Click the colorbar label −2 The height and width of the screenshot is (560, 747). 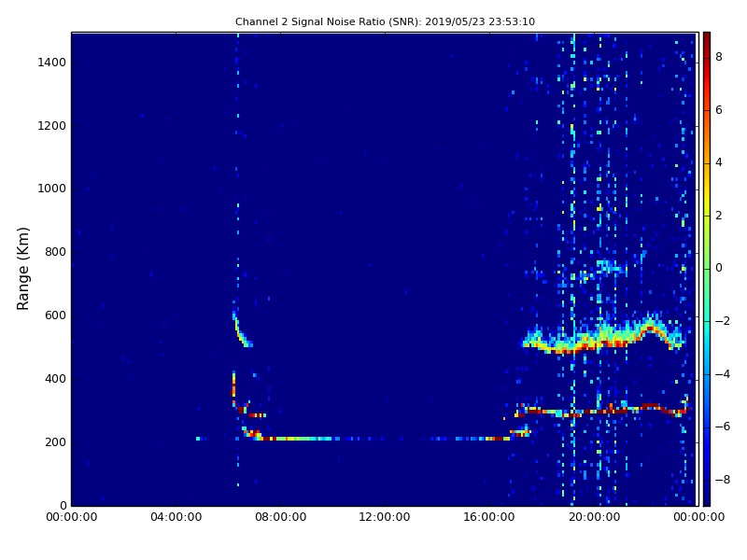[x=722, y=321]
